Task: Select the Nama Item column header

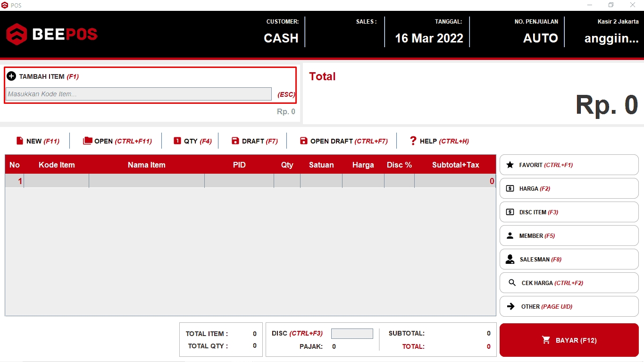Action: point(146,165)
